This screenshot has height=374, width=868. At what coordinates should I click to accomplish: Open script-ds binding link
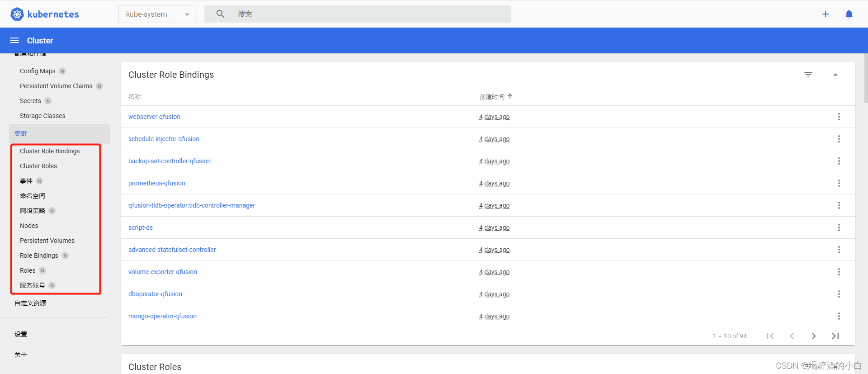pos(141,227)
